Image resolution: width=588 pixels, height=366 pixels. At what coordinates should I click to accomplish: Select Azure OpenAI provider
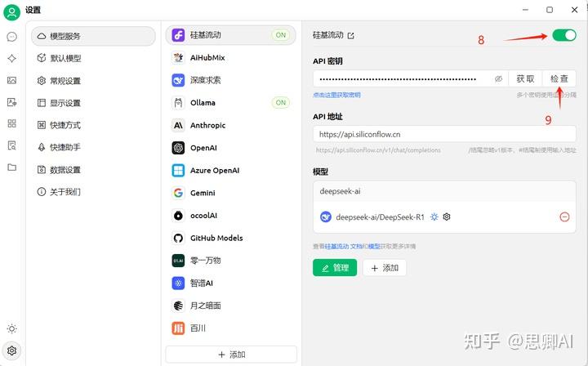230,170
